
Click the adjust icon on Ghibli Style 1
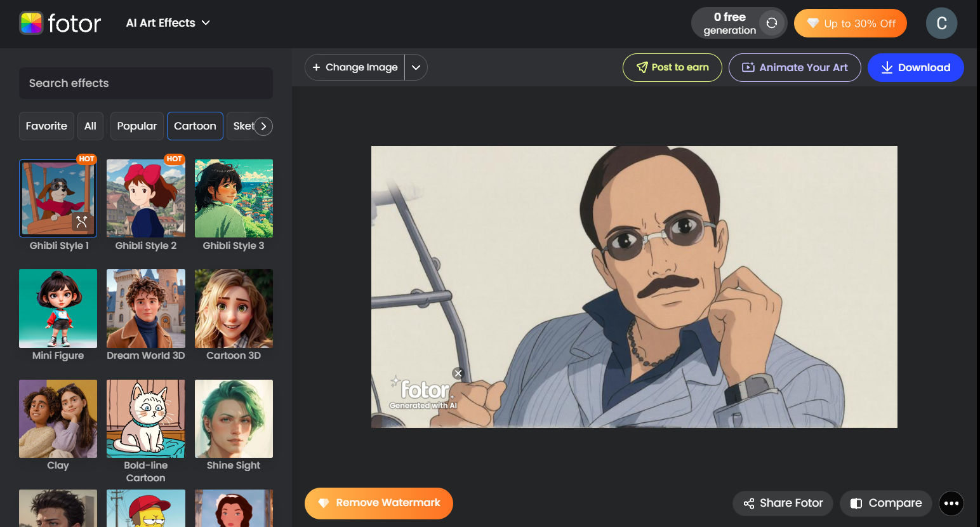click(82, 222)
